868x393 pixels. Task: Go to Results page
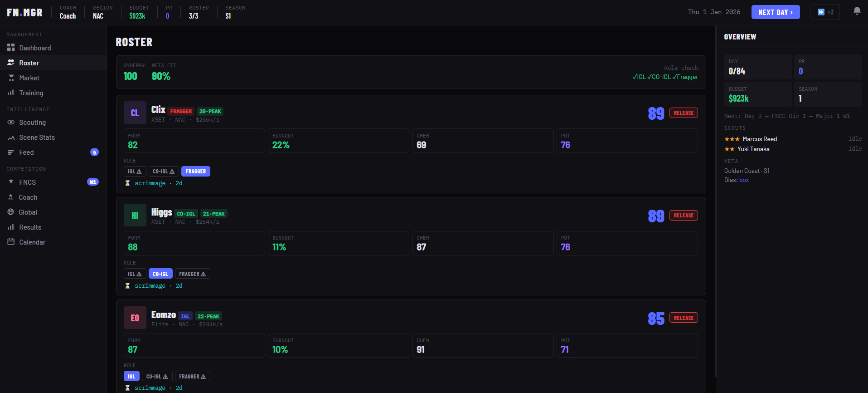pos(30,227)
